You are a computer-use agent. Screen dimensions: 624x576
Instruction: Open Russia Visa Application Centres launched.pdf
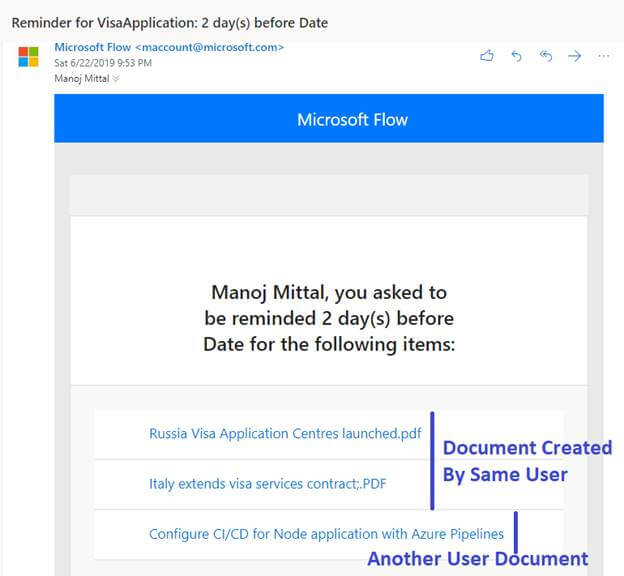(x=285, y=433)
